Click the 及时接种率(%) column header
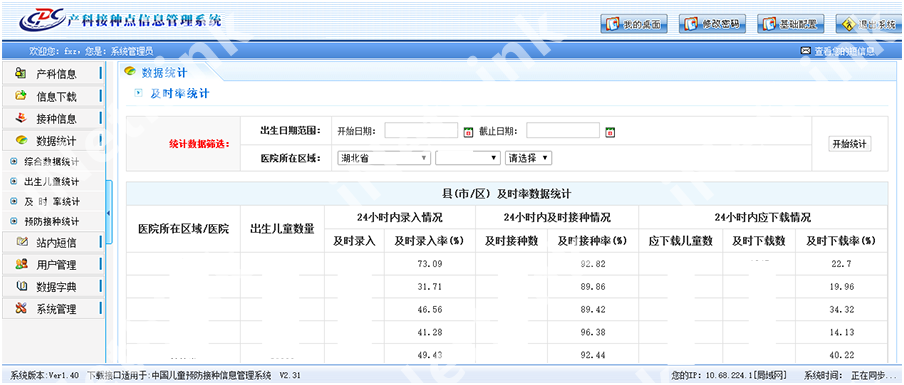Image resolution: width=904 pixels, height=385 pixels. point(593,241)
